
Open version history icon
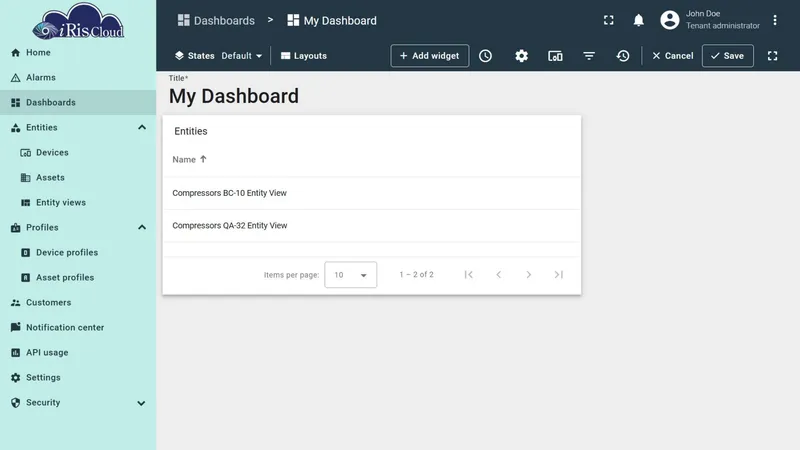click(x=622, y=56)
